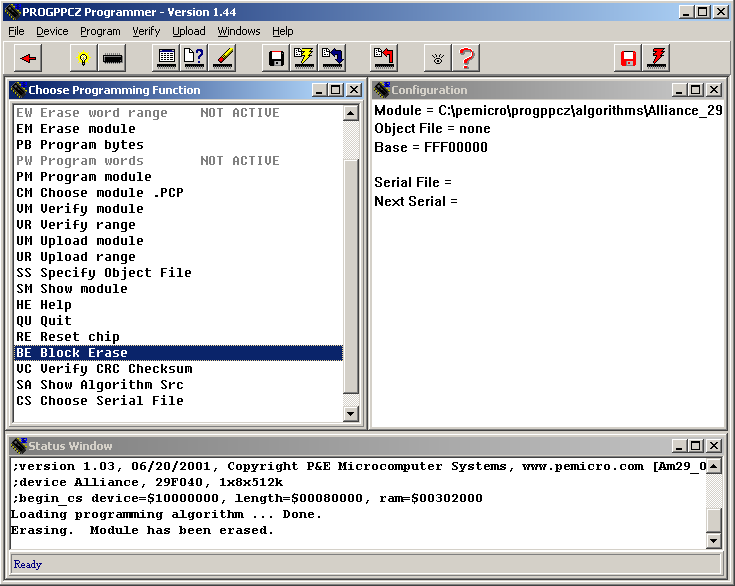This screenshot has width=735, height=586.
Task: Open the Help menu
Action: (x=283, y=31)
